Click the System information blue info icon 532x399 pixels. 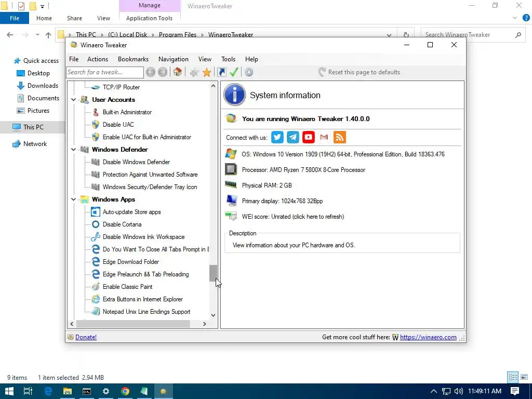234,95
